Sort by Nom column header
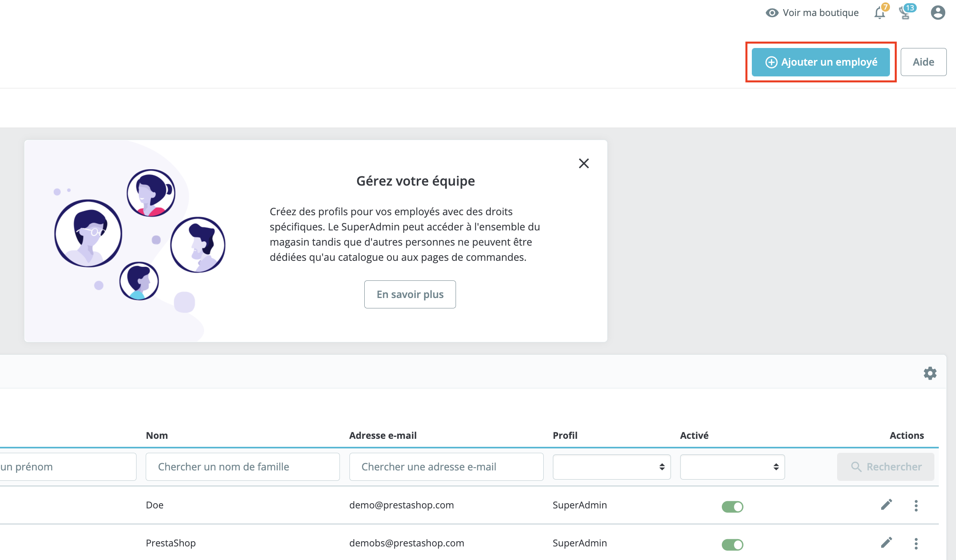The height and width of the screenshot is (560, 956). pos(157,436)
